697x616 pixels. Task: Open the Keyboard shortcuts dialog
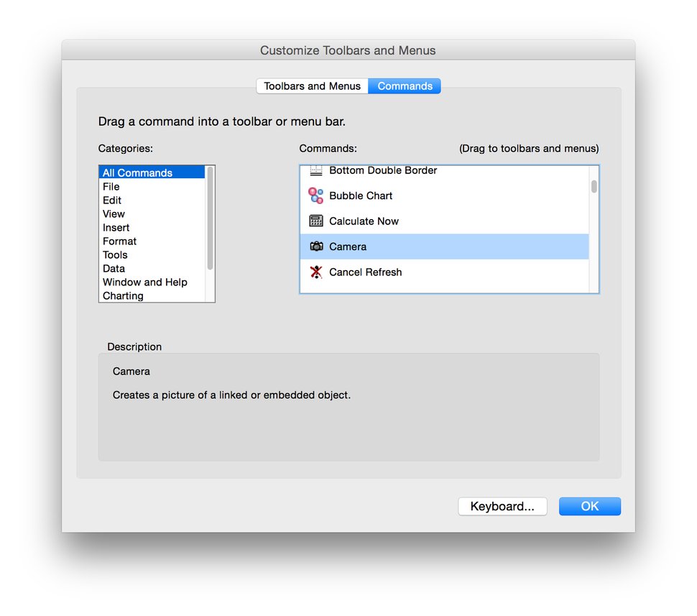pos(502,506)
